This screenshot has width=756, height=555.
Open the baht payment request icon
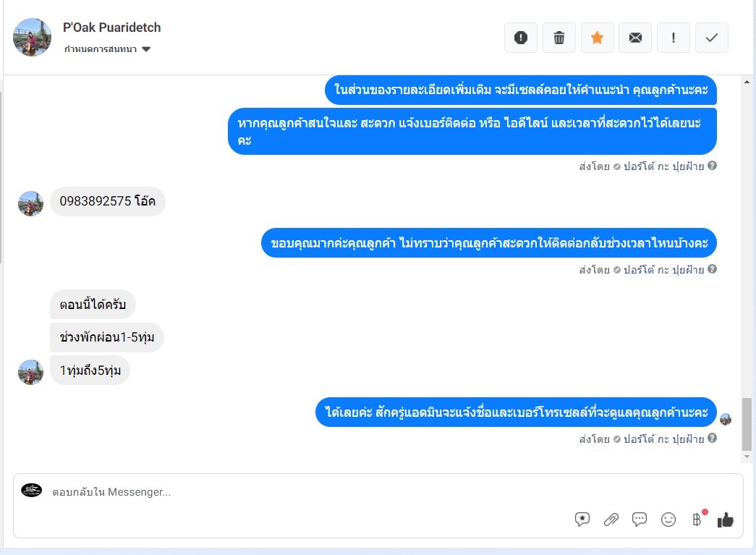[697, 520]
